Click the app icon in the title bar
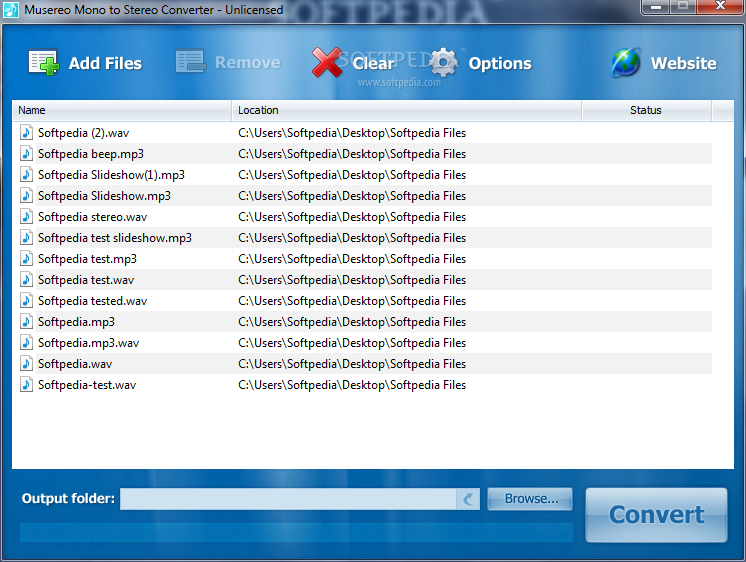746x562 pixels. point(10,10)
